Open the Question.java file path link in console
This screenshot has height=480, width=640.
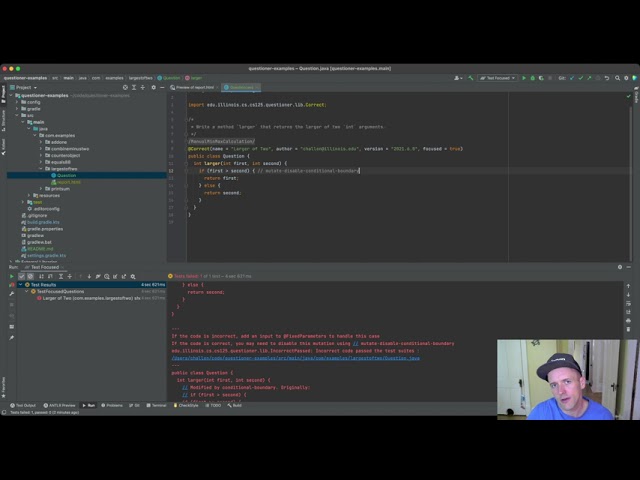pos(296,358)
